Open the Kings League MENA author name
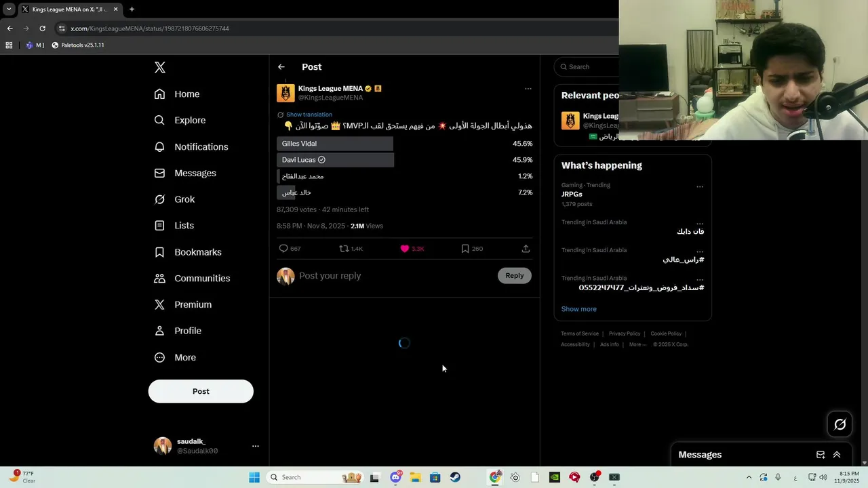The width and height of the screenshot is (868, 488). click(x=330, y=89)
